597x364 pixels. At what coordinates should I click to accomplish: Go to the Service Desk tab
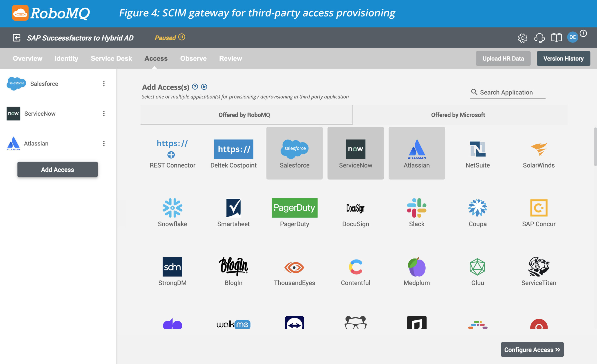111,58
